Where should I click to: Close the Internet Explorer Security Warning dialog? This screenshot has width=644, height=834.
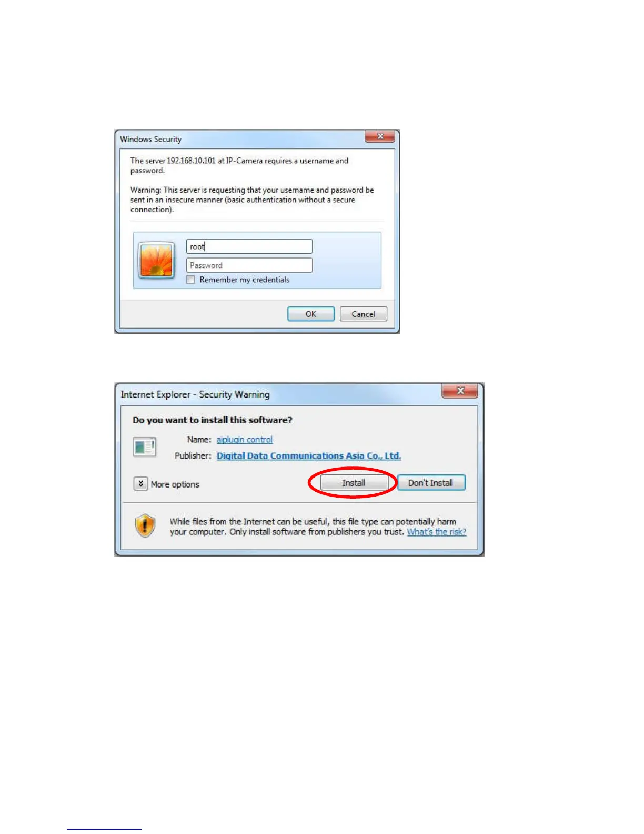(x=460, y=391)
